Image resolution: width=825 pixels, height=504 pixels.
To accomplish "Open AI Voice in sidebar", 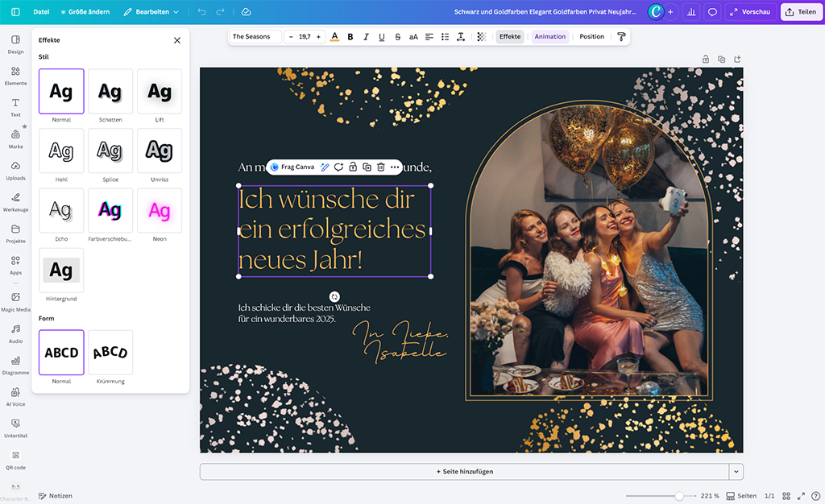I will click(16, 396).
